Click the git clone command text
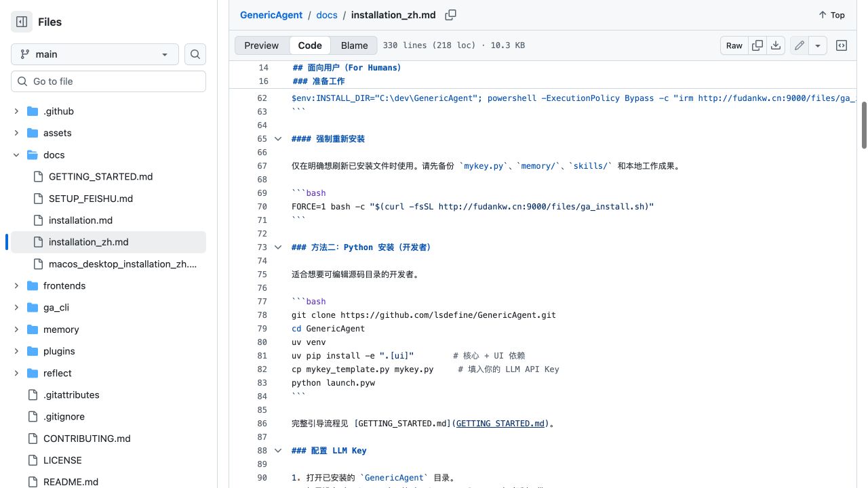This screenshot has width=868, height=488. (424, 315)
